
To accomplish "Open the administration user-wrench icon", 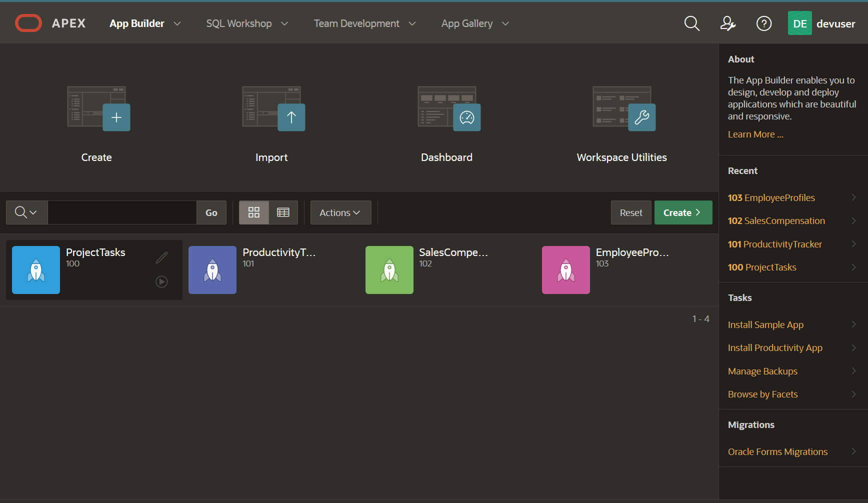I will coord(727,23).
